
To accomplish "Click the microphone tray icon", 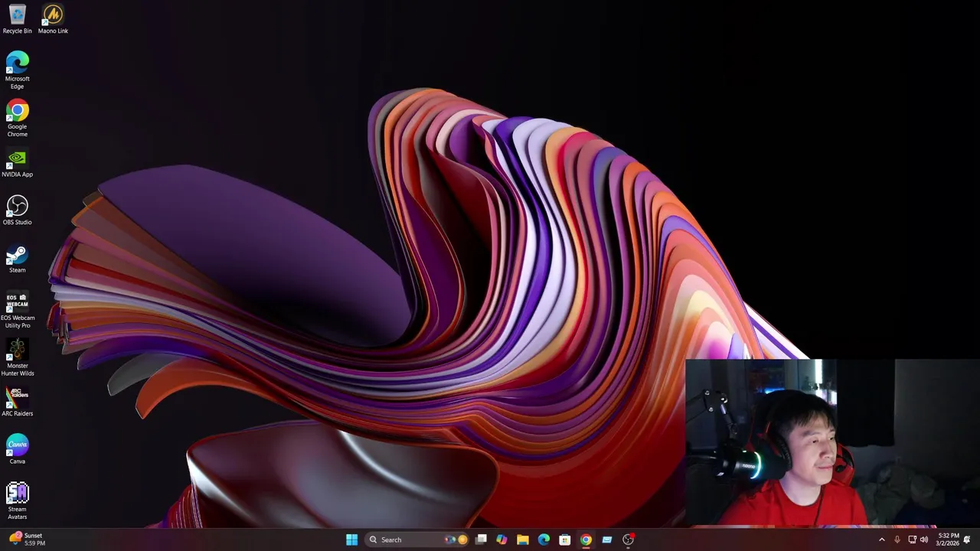I will click(897, 540).
